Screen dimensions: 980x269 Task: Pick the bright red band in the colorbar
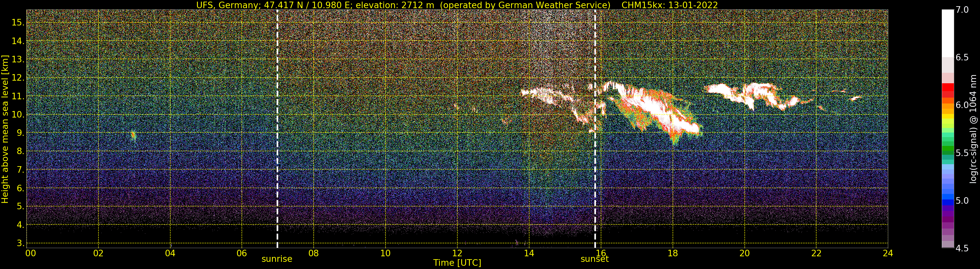point(948,87)
